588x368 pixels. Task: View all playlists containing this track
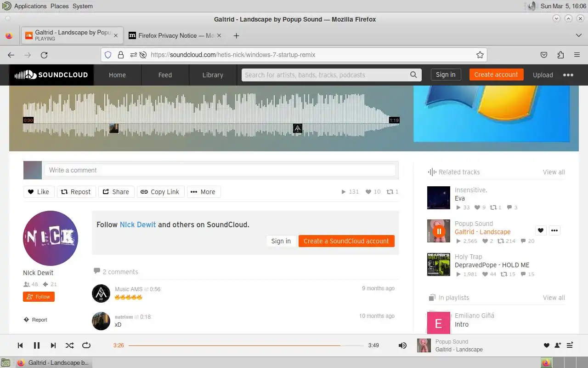tap(554, 298)
